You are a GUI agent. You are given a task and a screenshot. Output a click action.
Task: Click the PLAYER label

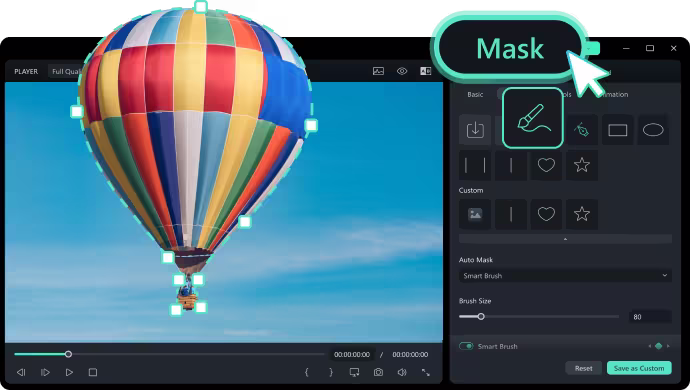pyautogui.click(x=26, y=71)
